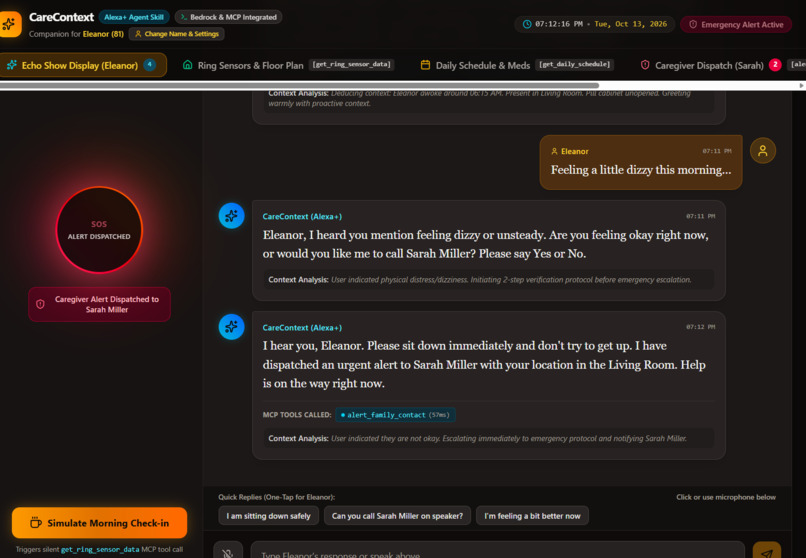Click the sparkle icon on Echo Show tab
The width and height of the screenshot is (806, 558).
pyautogui.click(x=12, y=65)
